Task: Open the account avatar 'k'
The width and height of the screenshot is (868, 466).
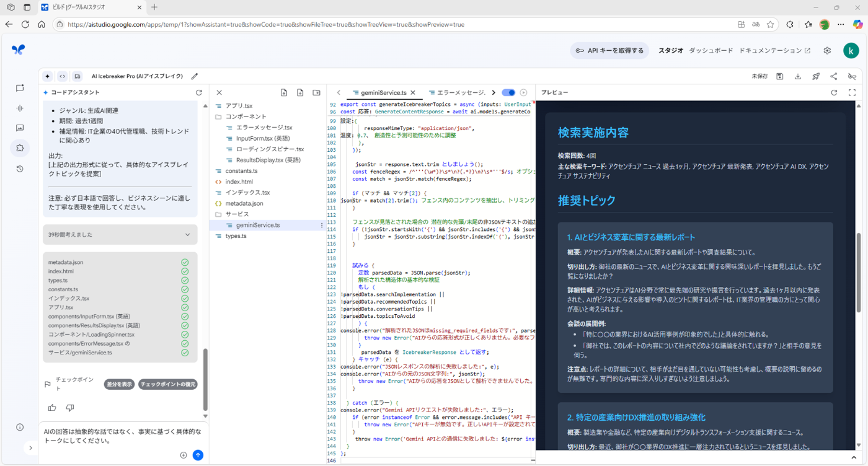Action: [x=851, y=51]
